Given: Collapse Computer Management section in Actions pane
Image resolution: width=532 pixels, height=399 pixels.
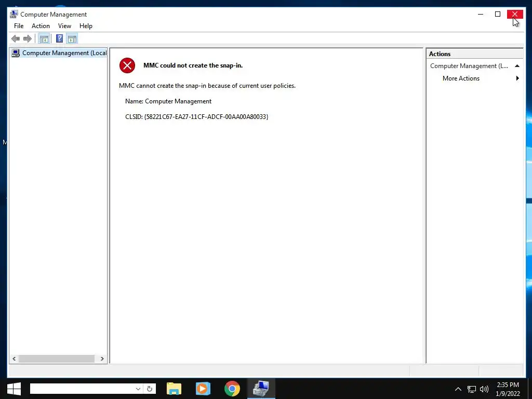Looking at the screenshot, I should [x=517, y=66].
